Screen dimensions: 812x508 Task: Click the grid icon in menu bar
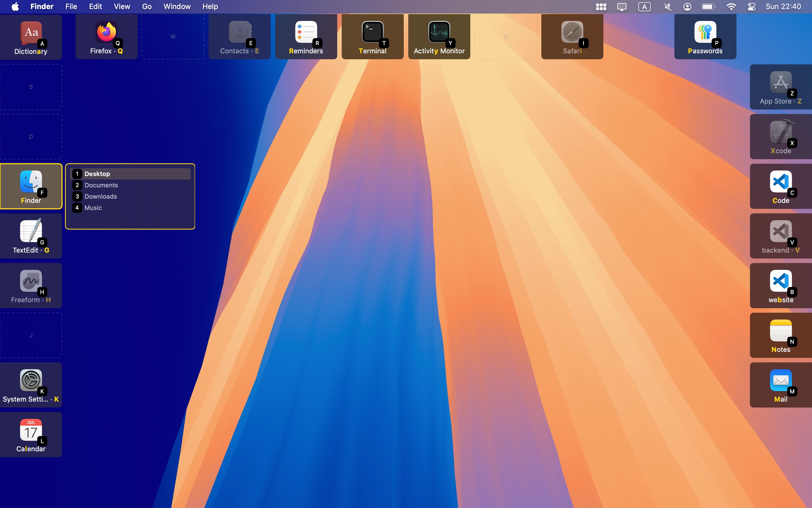pyautogui.click(x=601, y=7)
